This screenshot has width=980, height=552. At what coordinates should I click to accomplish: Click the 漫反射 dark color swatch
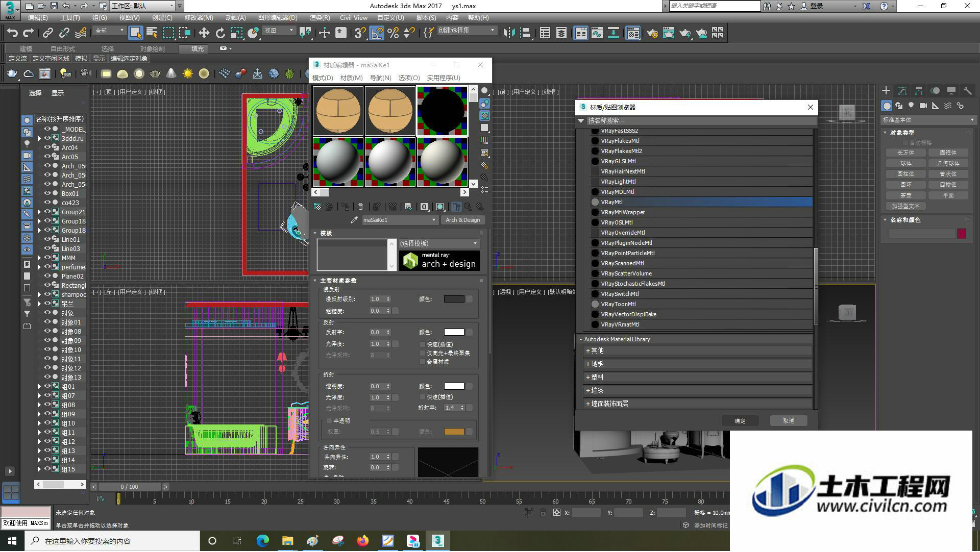tap(454, 299)
